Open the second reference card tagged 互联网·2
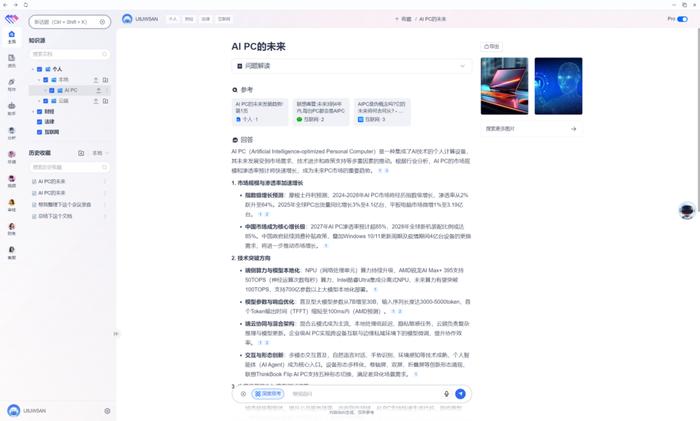Image resolution: width=700 pixels, height=421 pixels. 321,112
